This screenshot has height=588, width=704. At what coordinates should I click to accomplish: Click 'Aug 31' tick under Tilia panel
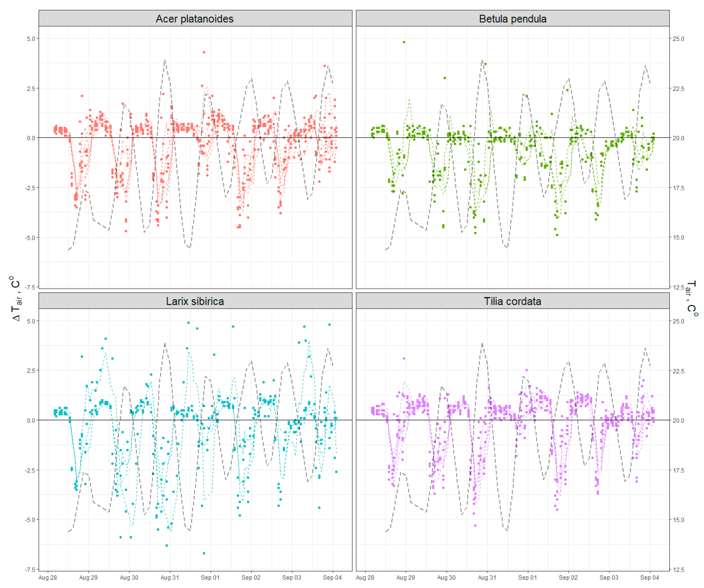click(487, 578)
